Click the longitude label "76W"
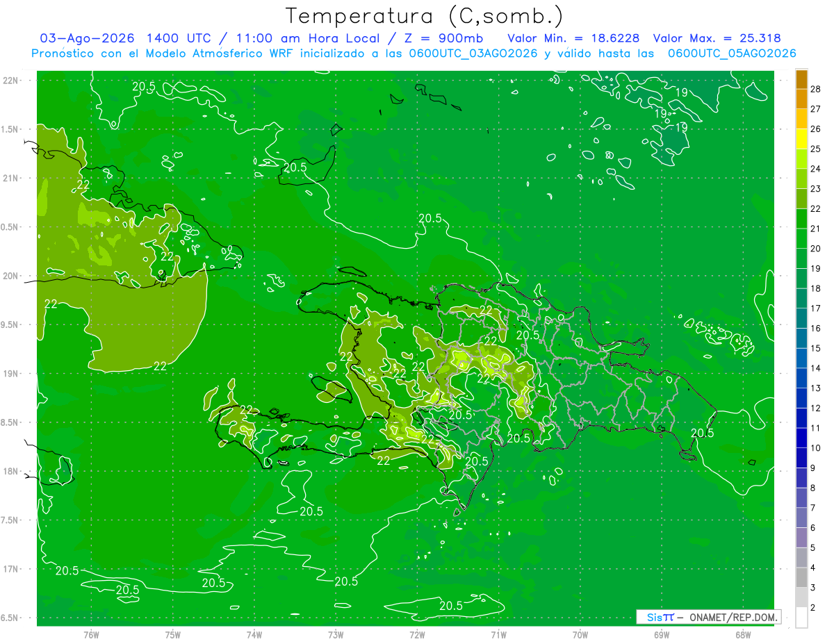 (x=91, y=635)
